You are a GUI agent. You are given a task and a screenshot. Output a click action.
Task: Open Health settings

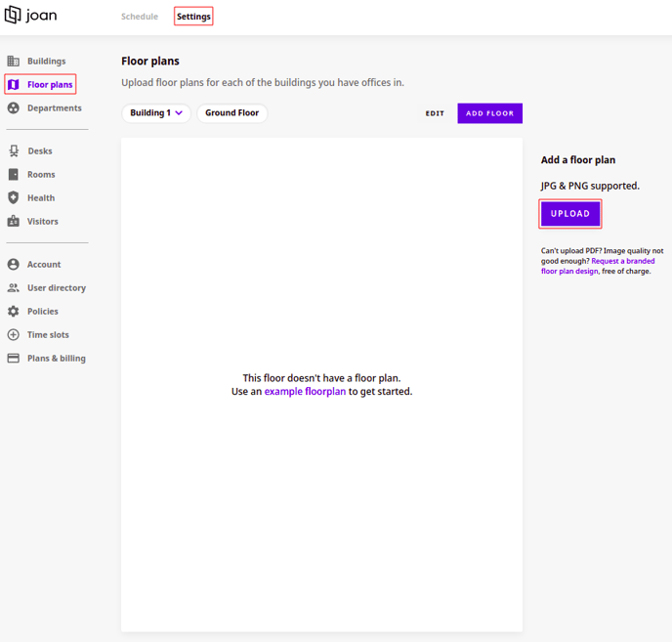point(41,197)
